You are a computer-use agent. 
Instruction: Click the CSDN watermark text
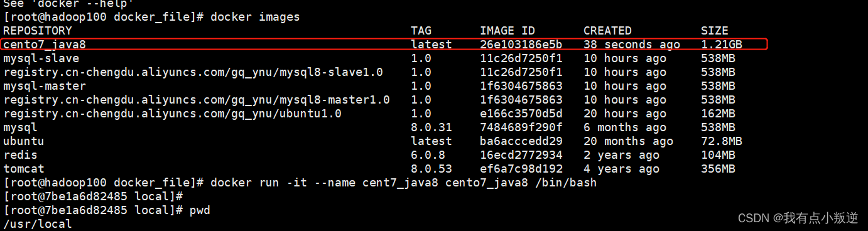[x=798, y=218]
